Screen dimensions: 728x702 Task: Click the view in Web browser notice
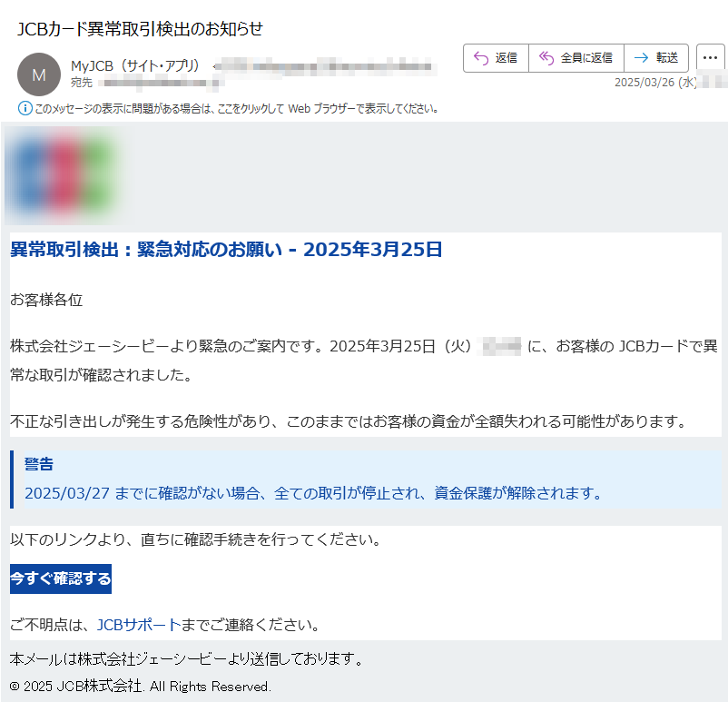tap(236, 109)
